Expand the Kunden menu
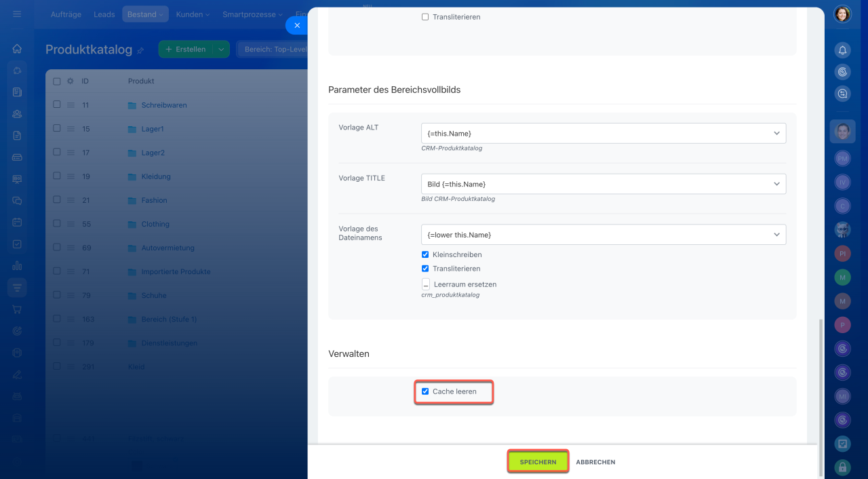Image resolution: width=868 pixels, height=479 pixels. coord(193,14)
